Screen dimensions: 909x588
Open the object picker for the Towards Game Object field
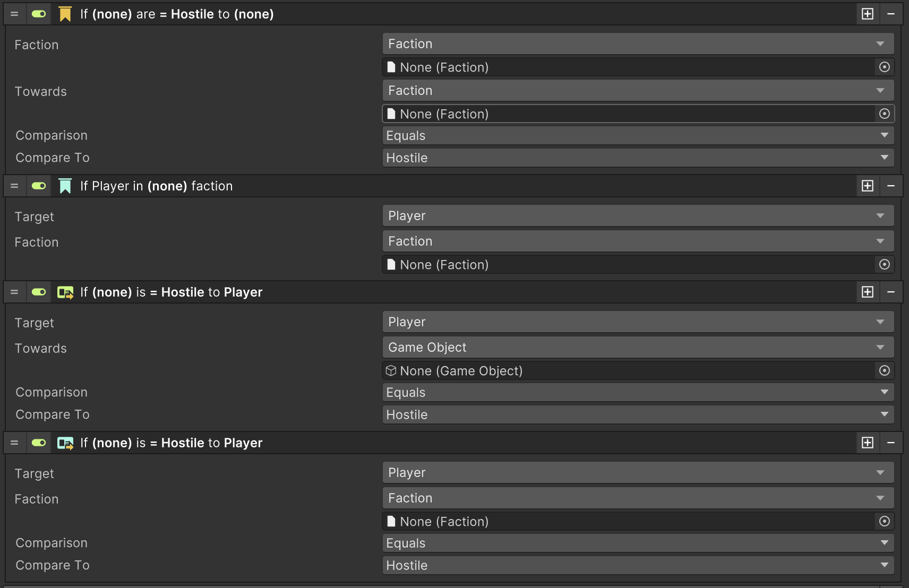[x=885, y=371]
